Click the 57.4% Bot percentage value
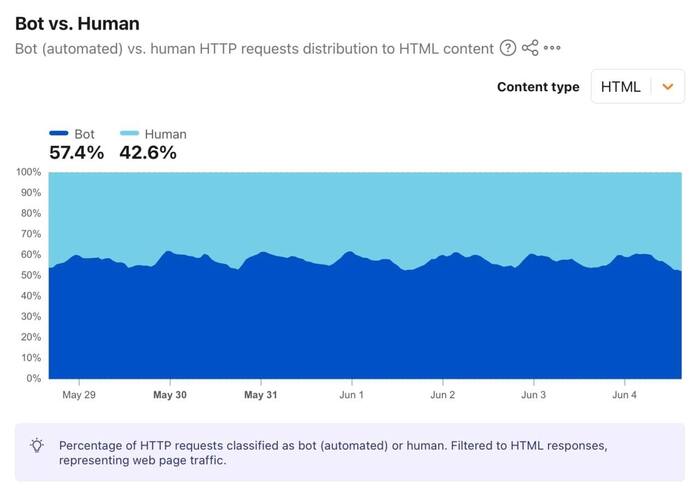This screenshot has height=501, width=700. pos(76,153)
